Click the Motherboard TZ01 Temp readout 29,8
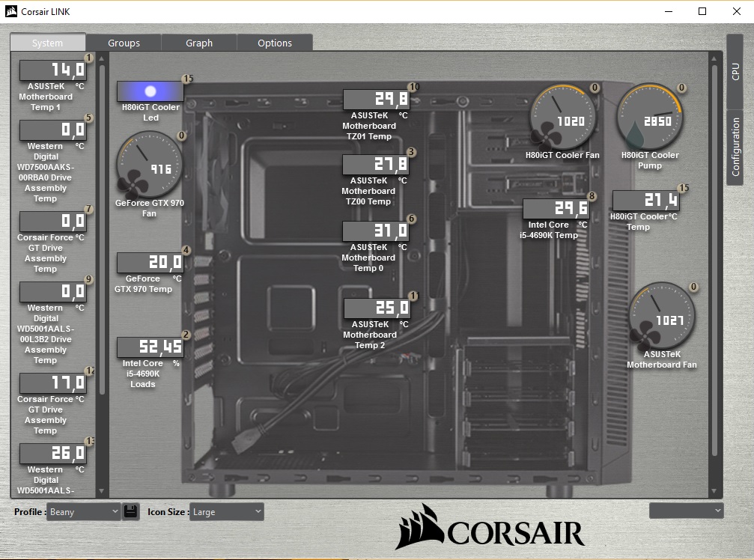754x560 pixels. 376,100
